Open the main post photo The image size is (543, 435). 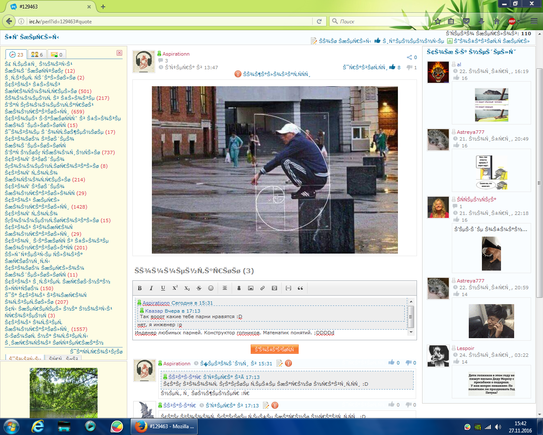[x=275, y=170]
